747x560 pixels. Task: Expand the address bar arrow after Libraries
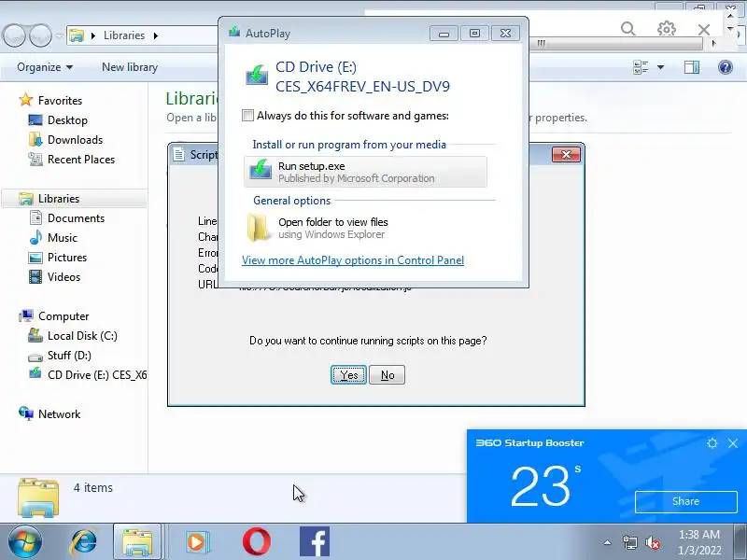click(156, 35)
